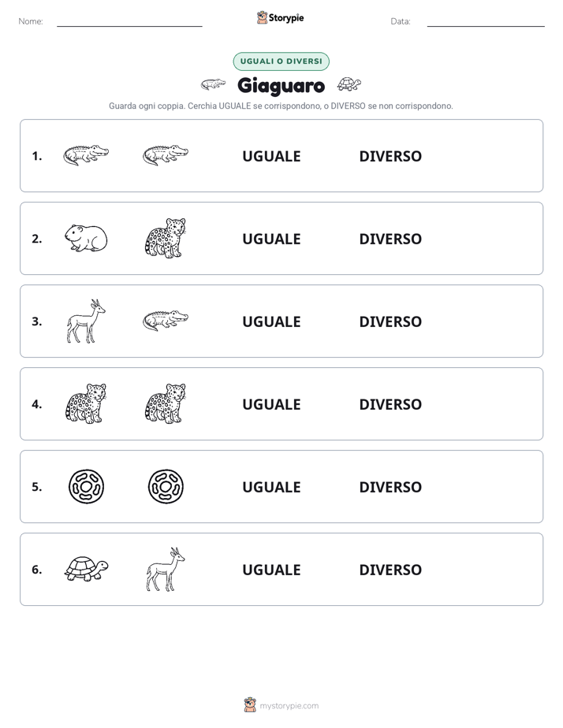Click the crocodile picture in row 3
563x728 pixels.
coord(166,321)
